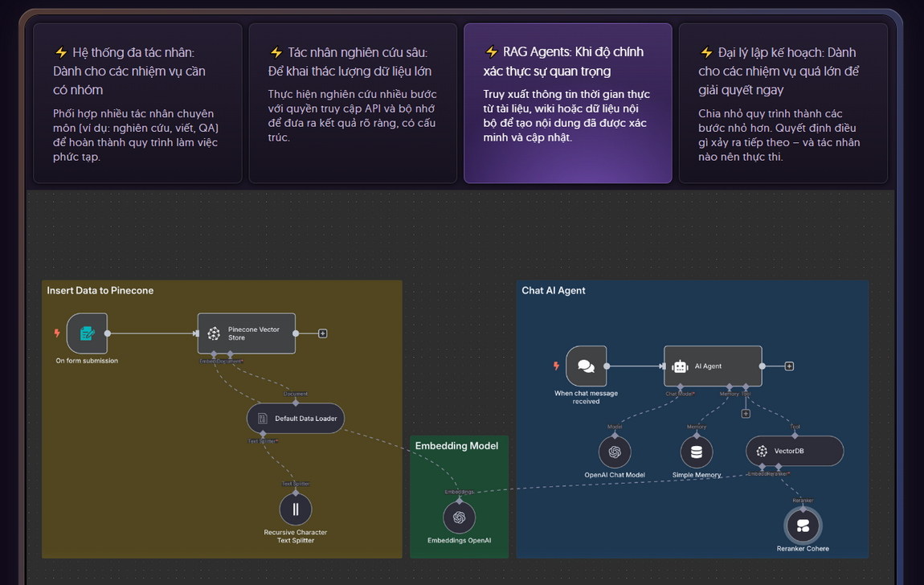
Task: Click the Default Data Loader node icon
Action: coord(262,418)
